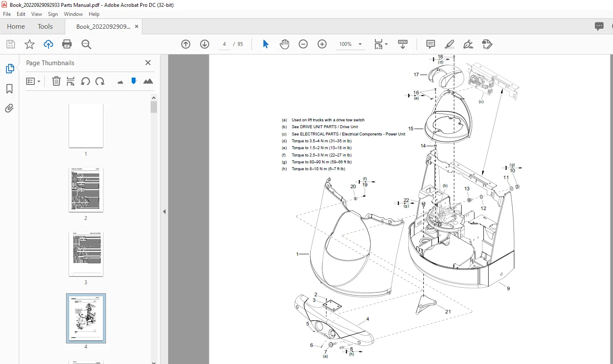Zoom in with plus icon
Screen dimensions: 613x364
point(322,44)
